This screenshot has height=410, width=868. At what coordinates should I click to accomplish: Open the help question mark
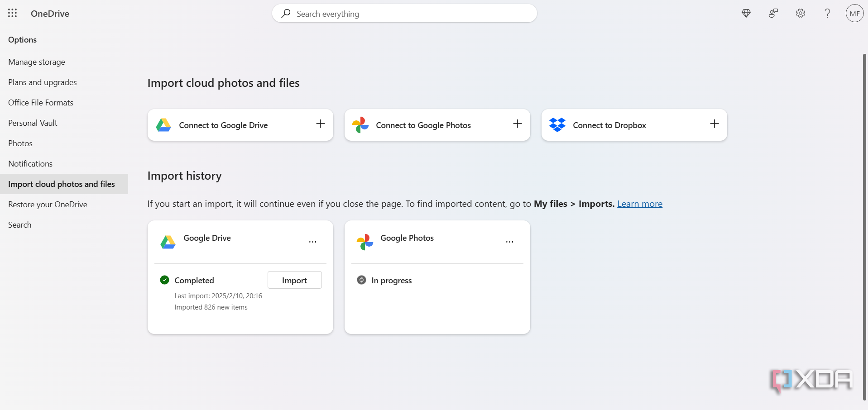coord(827,14)
